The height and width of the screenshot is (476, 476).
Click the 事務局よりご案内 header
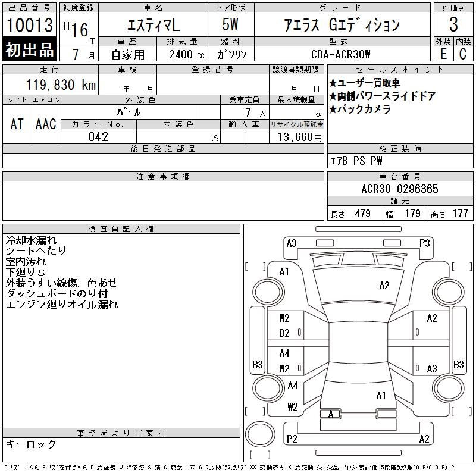point(121,433)
